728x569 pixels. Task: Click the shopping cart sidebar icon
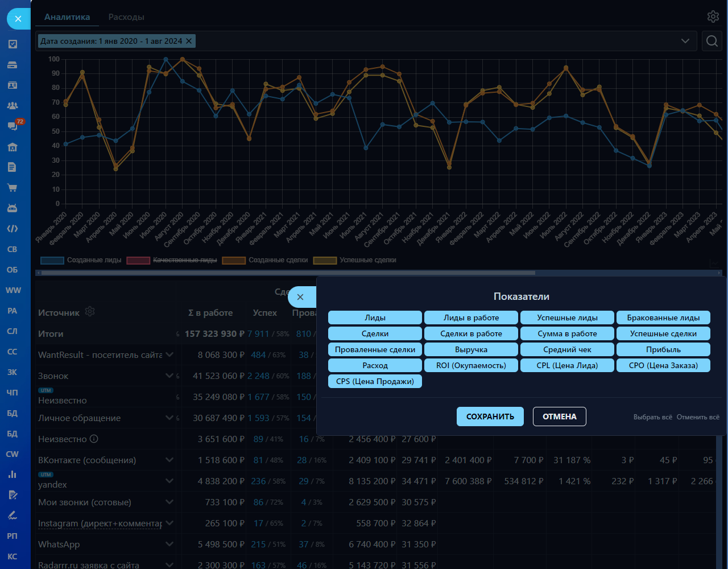point(13,188)
